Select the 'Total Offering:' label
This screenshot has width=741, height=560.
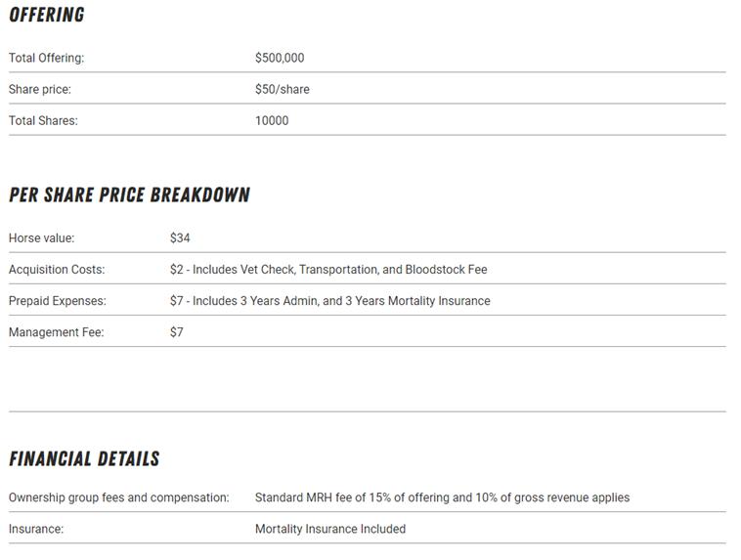(x=47, y=58)
